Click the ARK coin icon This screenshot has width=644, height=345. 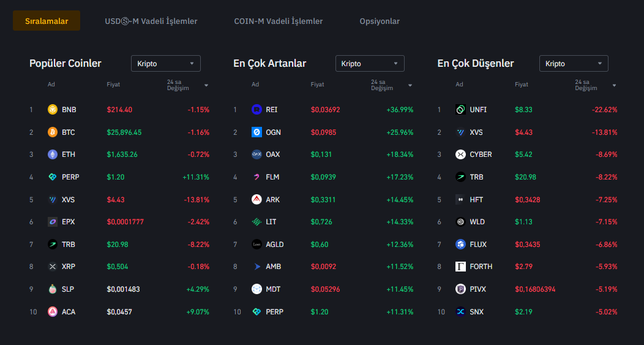click(x=256, y=200)
